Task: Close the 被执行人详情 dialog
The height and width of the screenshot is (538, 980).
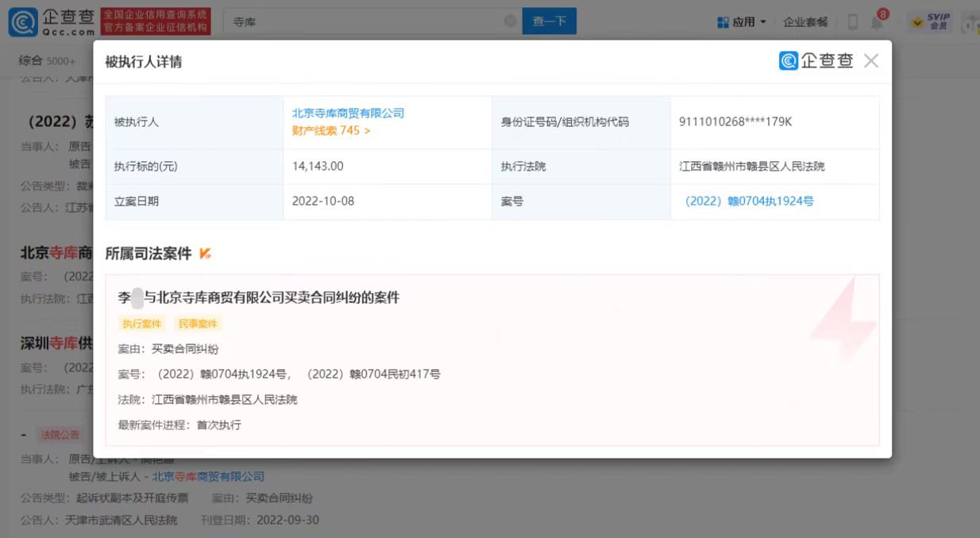Action: pyautogui.click(x=871, y=61)
